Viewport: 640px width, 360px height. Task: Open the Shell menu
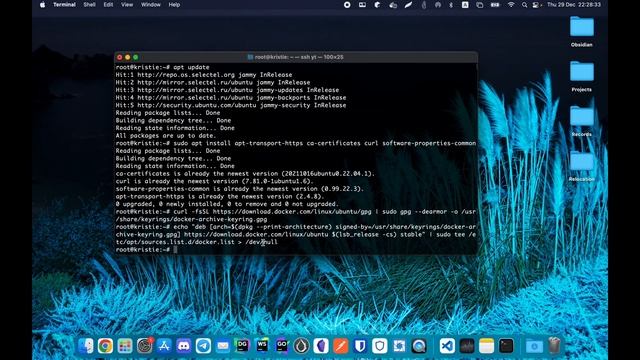coord(89,5)
